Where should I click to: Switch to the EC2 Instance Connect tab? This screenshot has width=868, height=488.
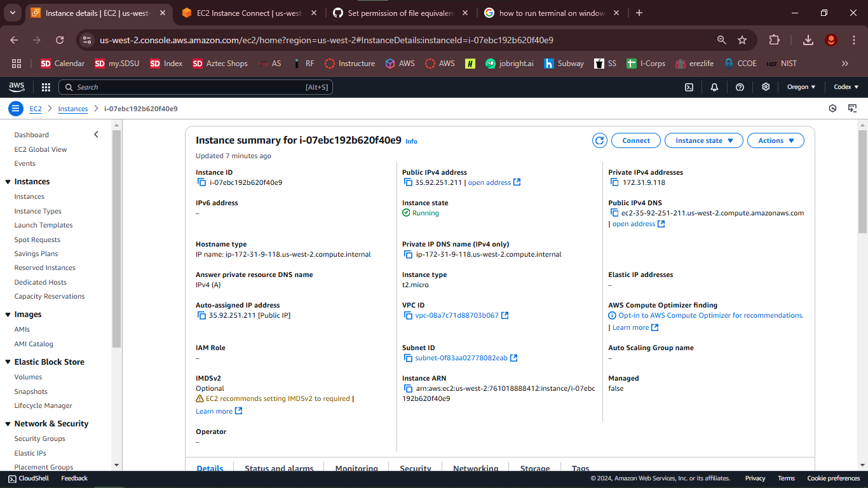point(249,13)
